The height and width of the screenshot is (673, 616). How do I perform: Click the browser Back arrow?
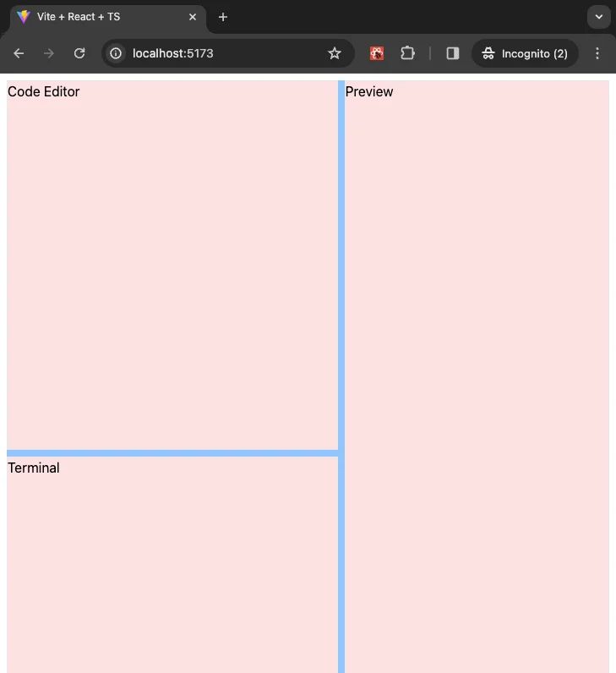19,53
